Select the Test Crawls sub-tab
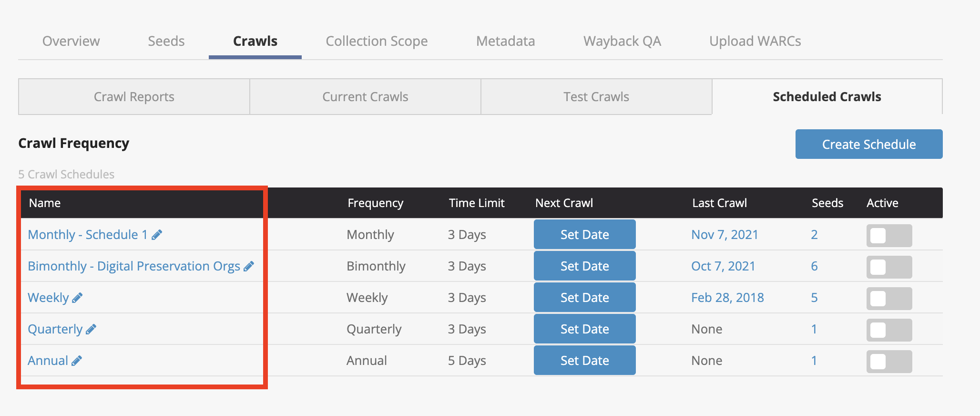This screenshot has height=416, width=980. (596, 97)
